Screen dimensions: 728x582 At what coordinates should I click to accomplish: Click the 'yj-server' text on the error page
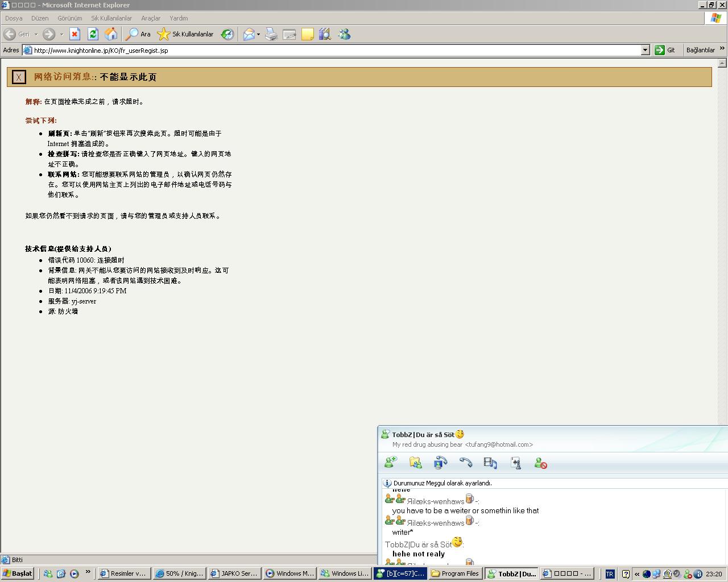point(84,301)
